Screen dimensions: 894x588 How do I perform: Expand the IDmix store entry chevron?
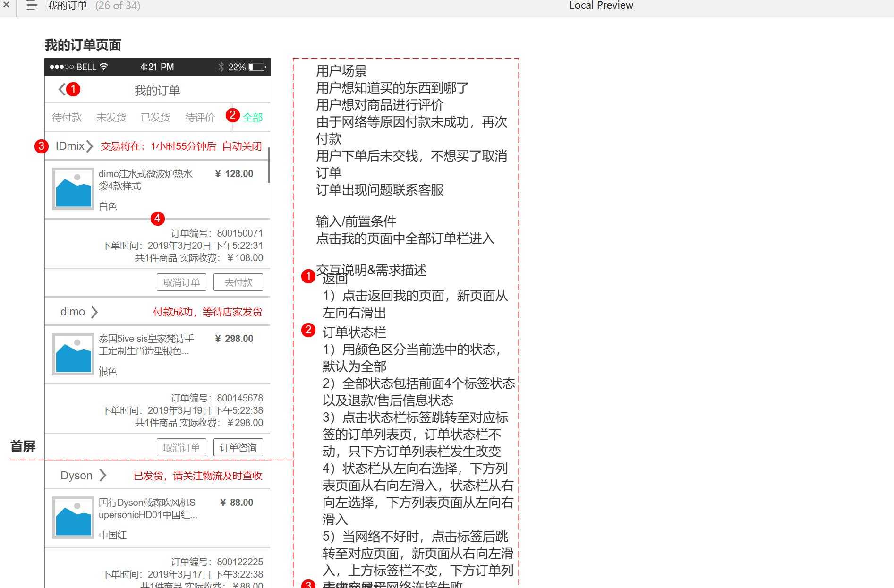pos(90,146)
